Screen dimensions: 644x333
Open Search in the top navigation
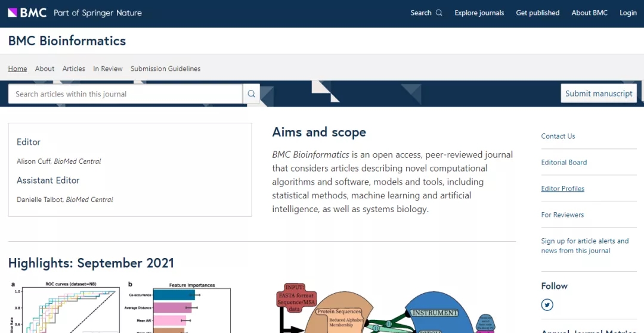[x=426, y=13]
